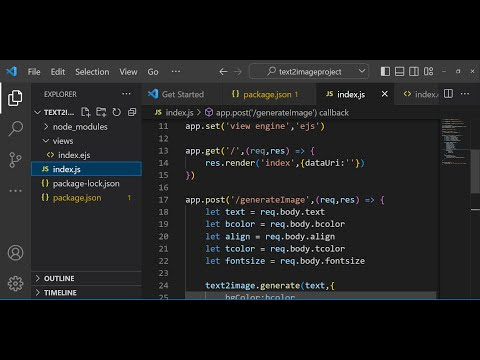Click the editor vertical scrollbar
Image resolution: width=480 pixels, height=360 pixels.
coord(475,172)
